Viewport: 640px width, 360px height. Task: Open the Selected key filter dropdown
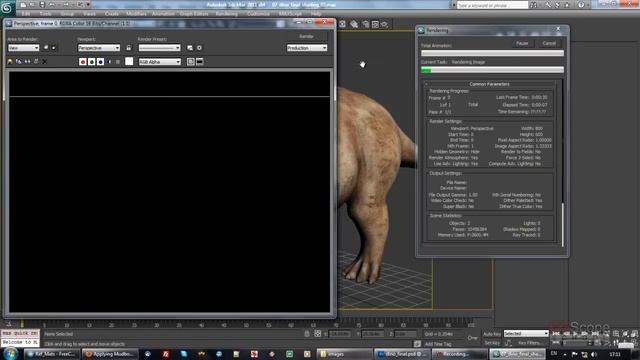526,333
